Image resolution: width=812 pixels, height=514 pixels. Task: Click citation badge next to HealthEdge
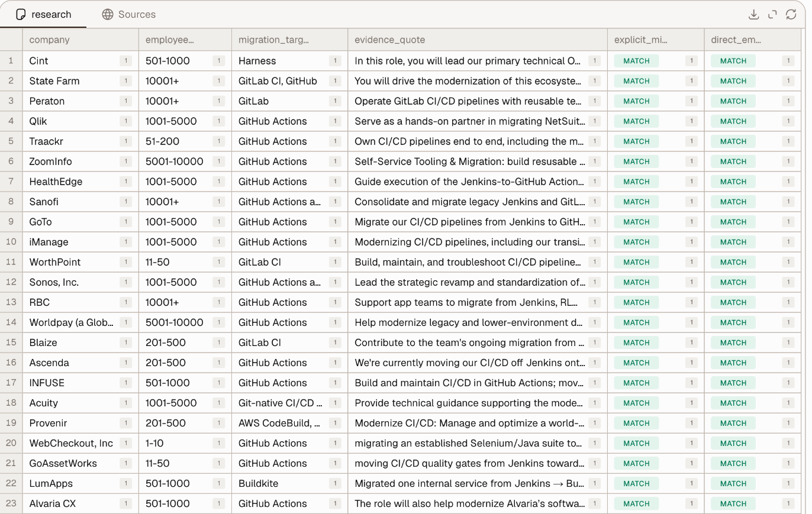point(125,182)
